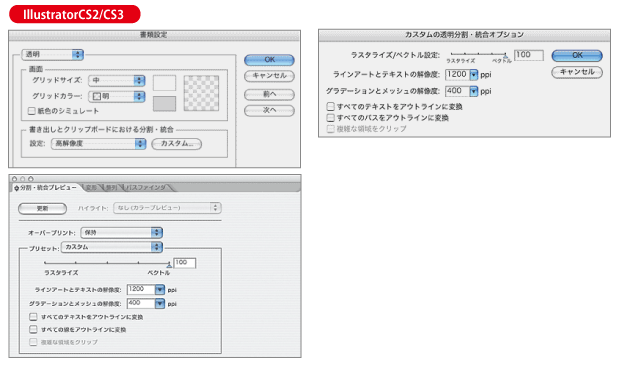
Task: Open the 透明 section dropdown
Action: point(52,54)
